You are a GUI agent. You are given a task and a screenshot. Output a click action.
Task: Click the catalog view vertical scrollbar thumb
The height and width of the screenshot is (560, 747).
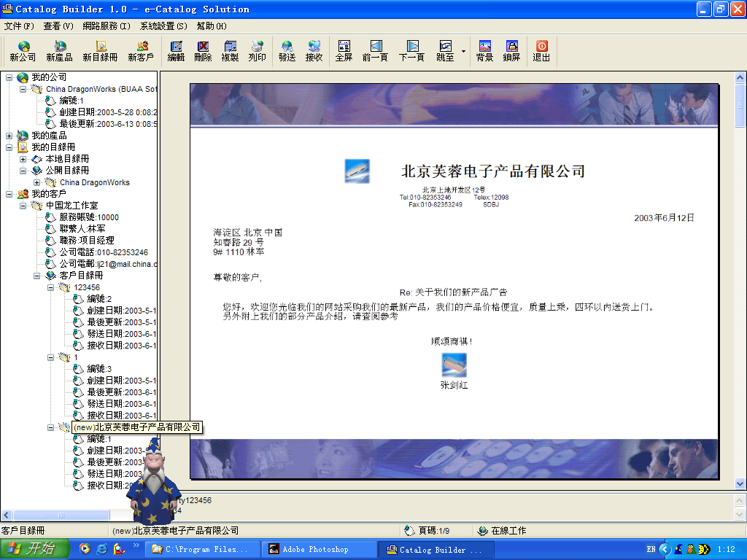740,105
